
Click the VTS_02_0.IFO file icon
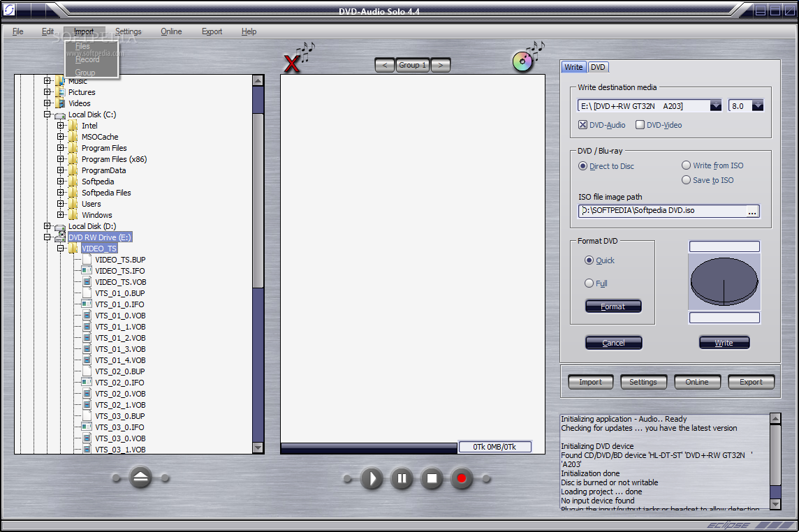pos(87,382)
